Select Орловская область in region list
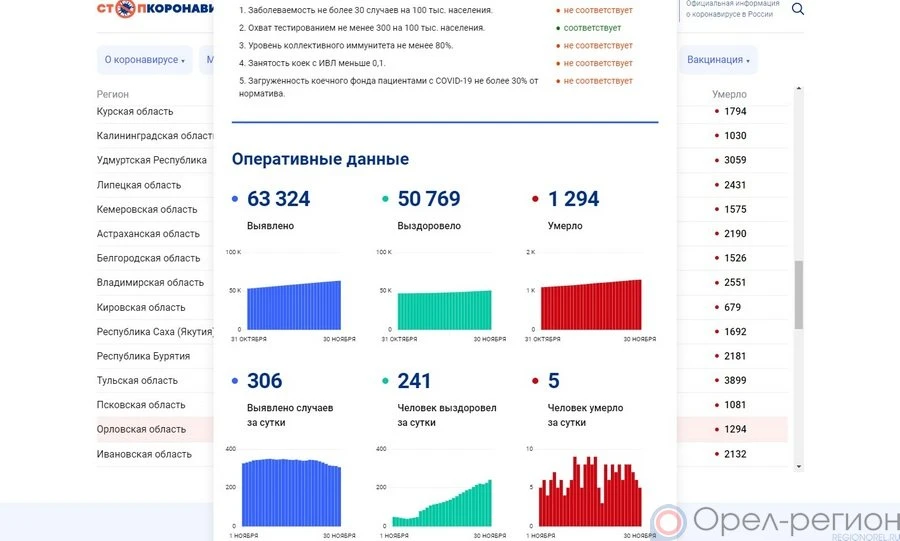 [x=141, y=430]
